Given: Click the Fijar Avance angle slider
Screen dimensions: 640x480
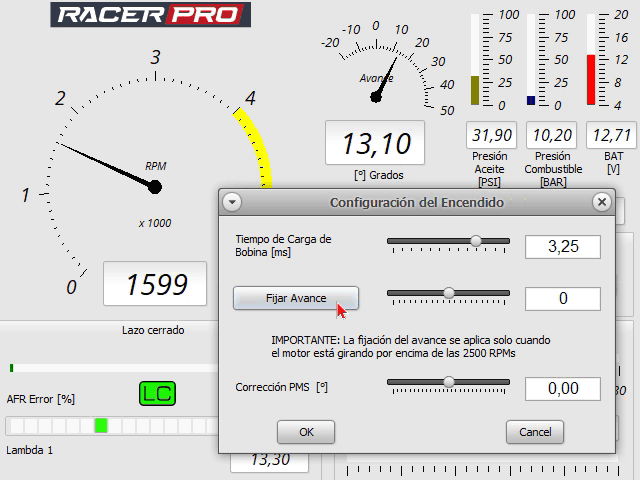Looking at the screenshot, I should pyautogui.click(x=448, y=293).
